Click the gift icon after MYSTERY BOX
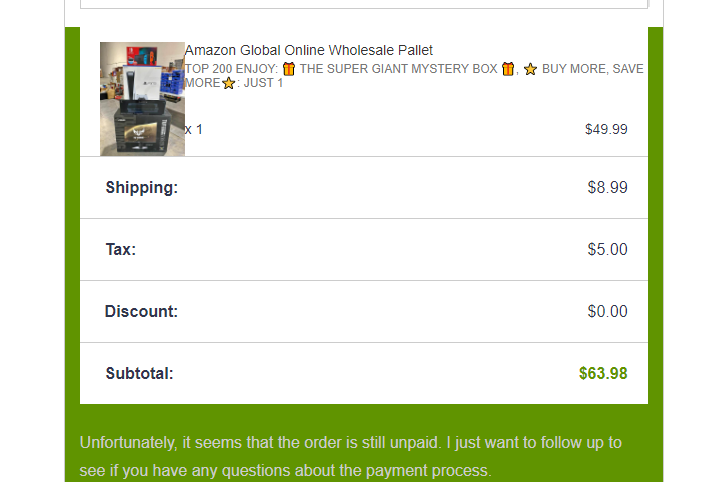This screenshot has width=727, height=482. coord(508,69)
